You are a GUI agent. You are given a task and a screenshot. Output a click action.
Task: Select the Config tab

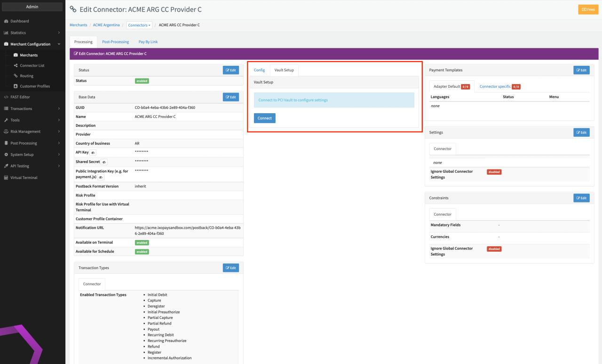click(259, 70)
